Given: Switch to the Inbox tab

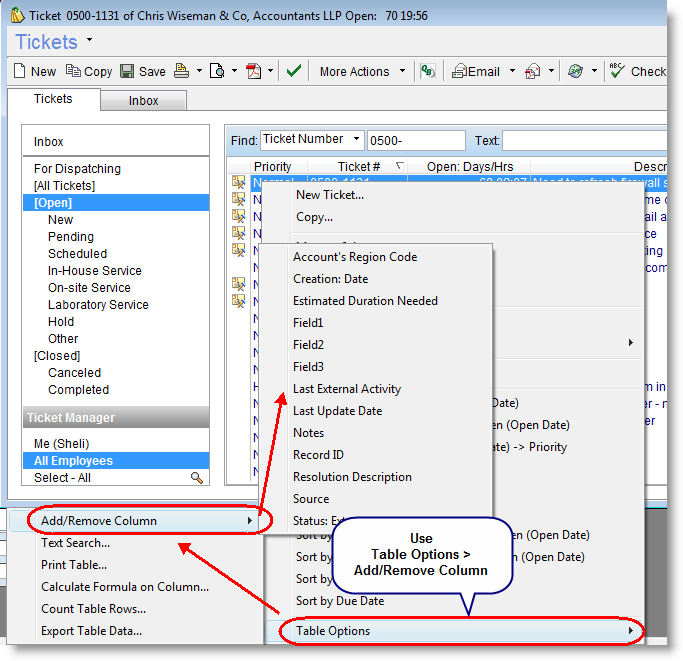Looking at the screenshot, I should point(144,101).
